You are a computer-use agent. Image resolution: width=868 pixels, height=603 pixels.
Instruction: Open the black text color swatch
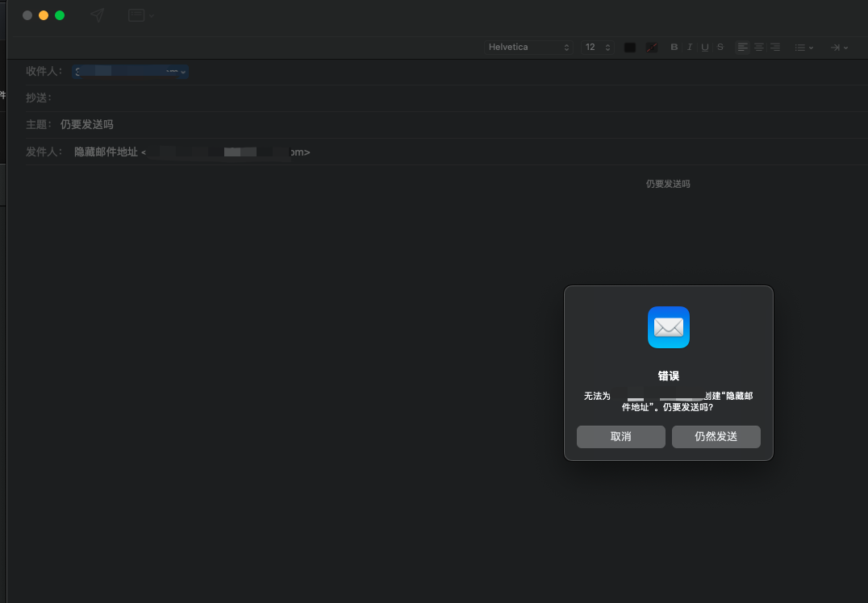pos(630,48)
